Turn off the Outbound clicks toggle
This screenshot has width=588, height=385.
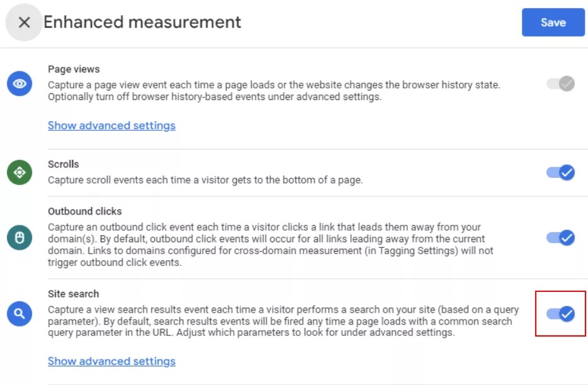560,238
